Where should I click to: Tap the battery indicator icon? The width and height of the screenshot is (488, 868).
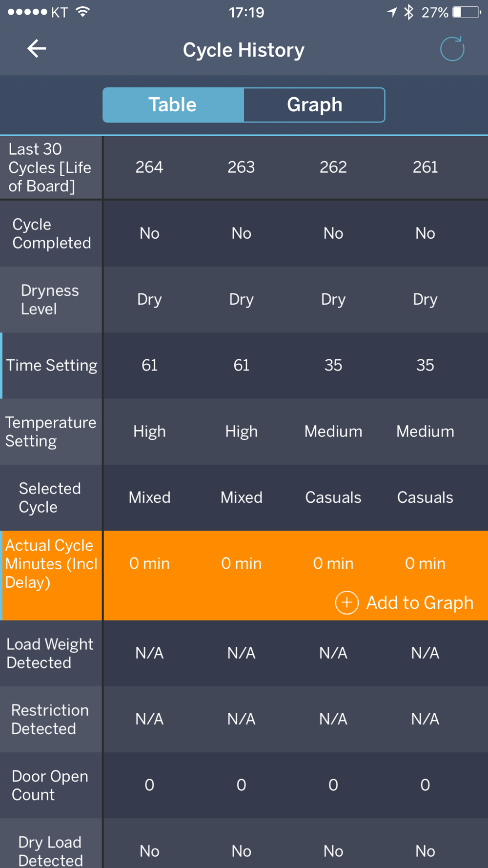point(467,12)
